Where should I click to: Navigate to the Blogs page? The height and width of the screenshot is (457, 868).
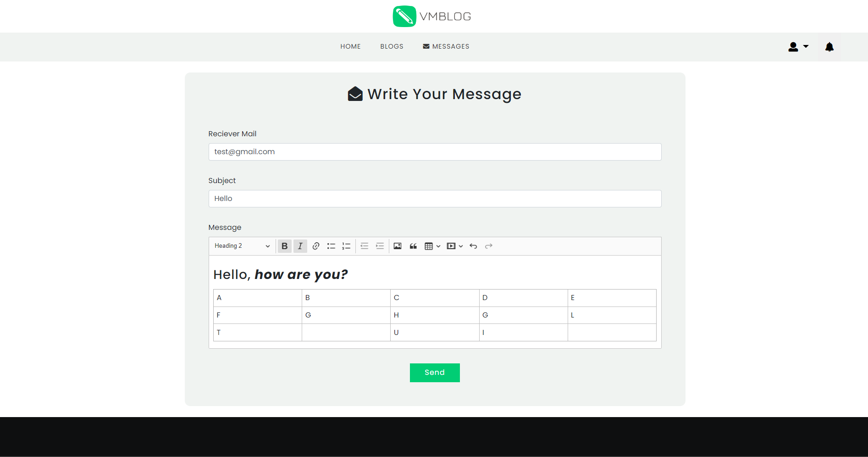(392, 46)
